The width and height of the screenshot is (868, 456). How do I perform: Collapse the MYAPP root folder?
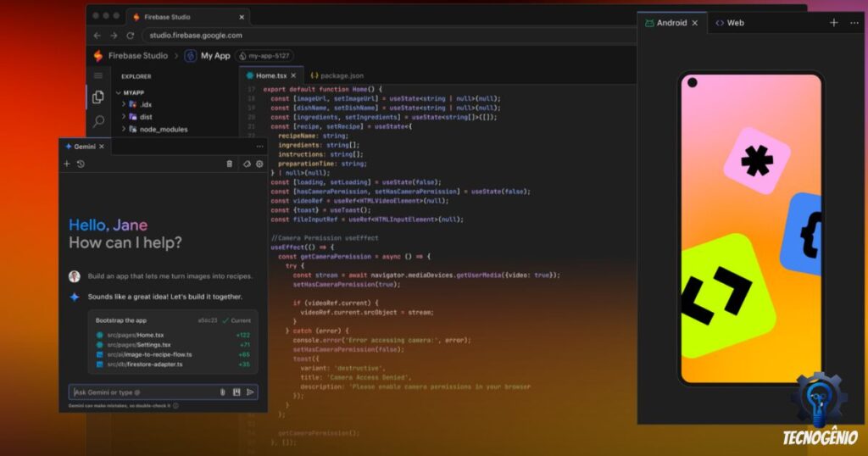pyautogui.click(x=119, y=92)
